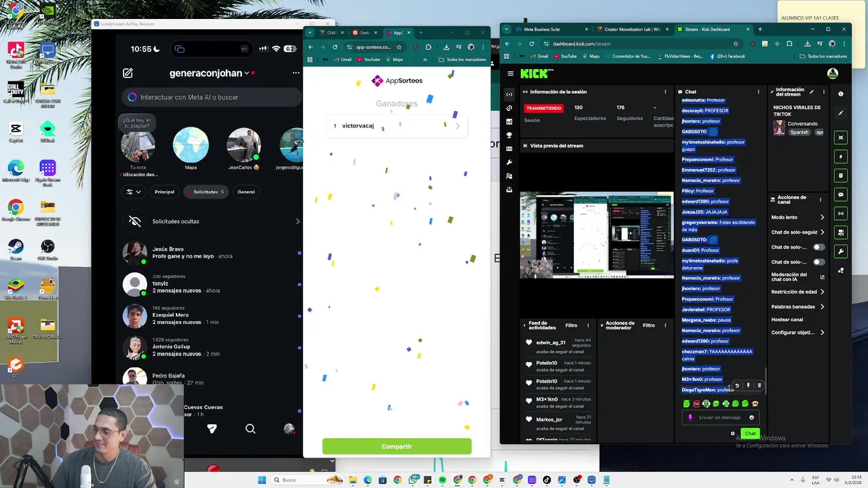Image resolution: width=868 pixels, height=488 pixels.
Task: Reload the AppSorteos browser page
Action: point(335,47)
